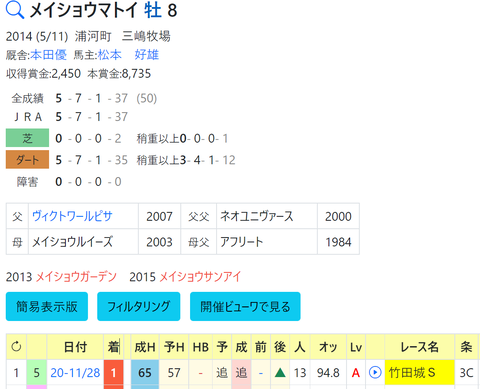The width and height of the screenshot is (480, 389).
Task: Sort by the 予H column header
Action: click(x=174, y=347)
